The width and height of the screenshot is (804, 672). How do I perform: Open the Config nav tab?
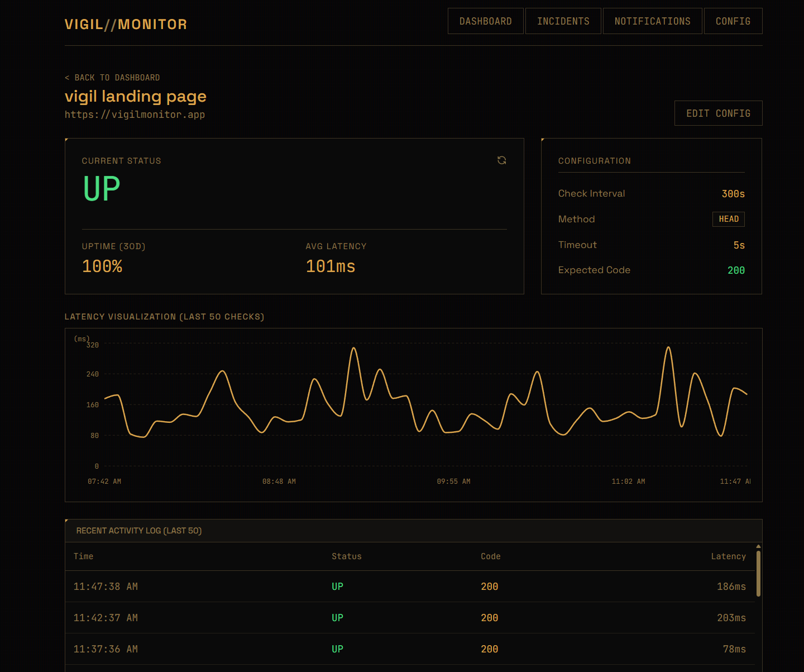733,21
